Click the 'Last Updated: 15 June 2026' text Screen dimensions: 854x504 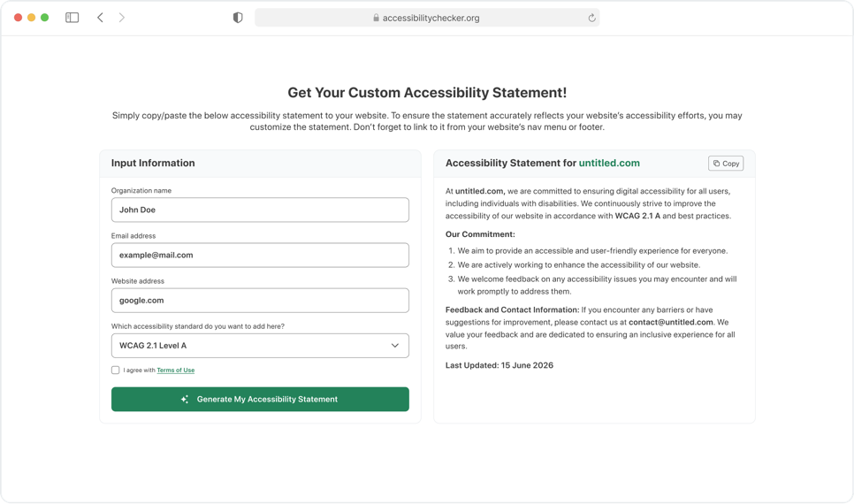tap(499, 365)
